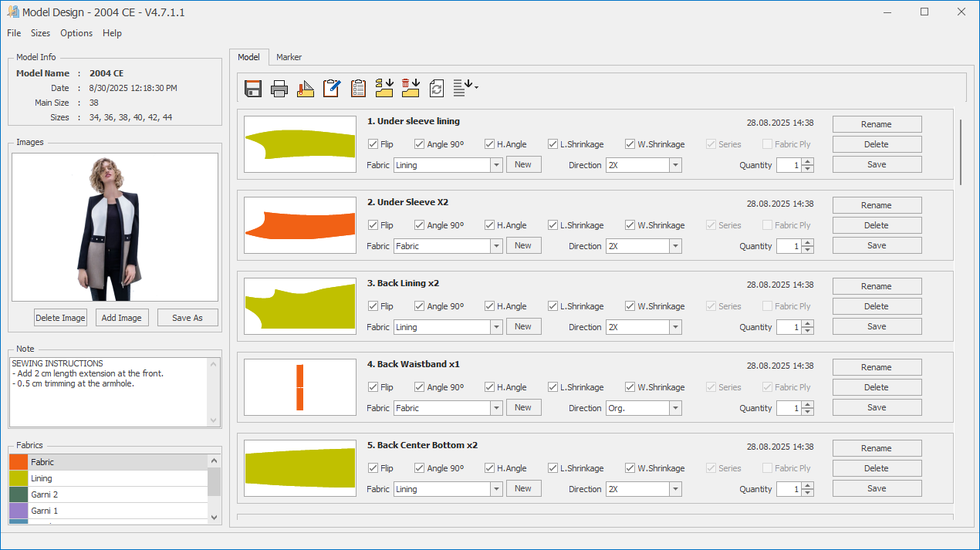Open Fabric dropdown for Under Sleeve X2

pyautogui.click(x=496, y=246)
